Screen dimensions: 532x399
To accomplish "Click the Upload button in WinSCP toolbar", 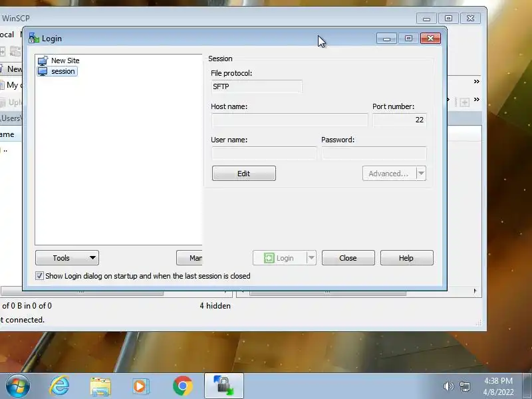I will [x=11, y=102].
